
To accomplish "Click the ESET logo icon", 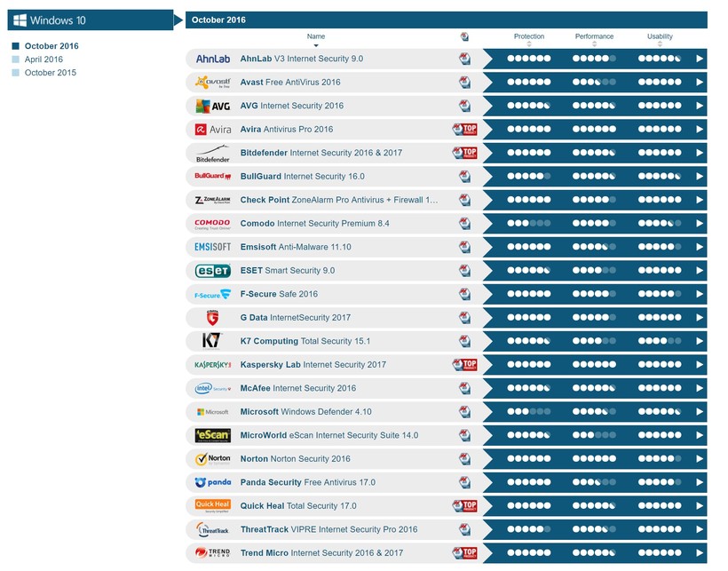I will [x=213, y=271].
